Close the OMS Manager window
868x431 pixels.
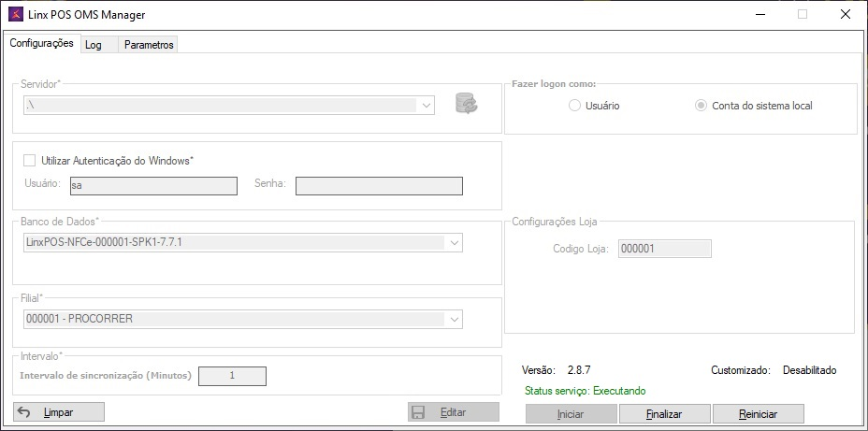pyautogui.click(x=846, y=14)
